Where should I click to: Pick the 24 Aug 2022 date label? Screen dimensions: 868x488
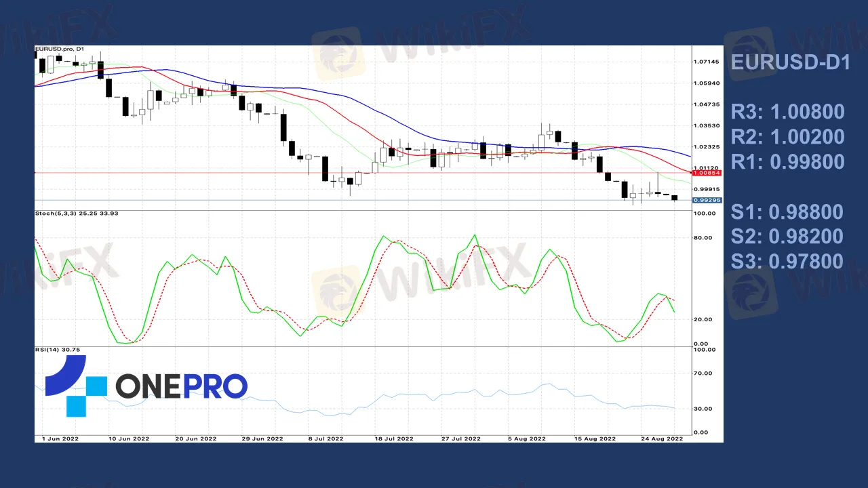(663, 439)
